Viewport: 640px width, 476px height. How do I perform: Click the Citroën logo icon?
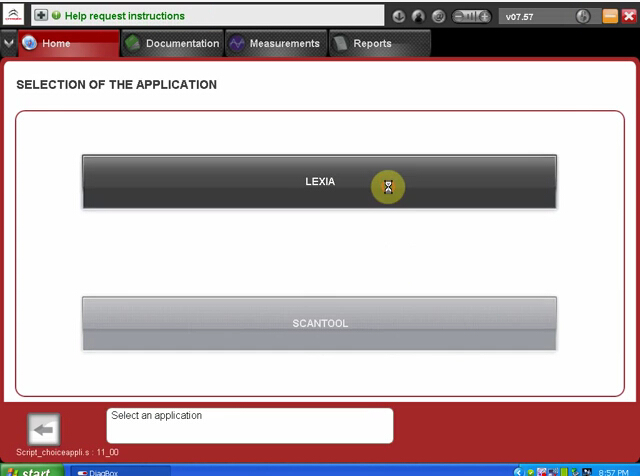click(13, 15)
